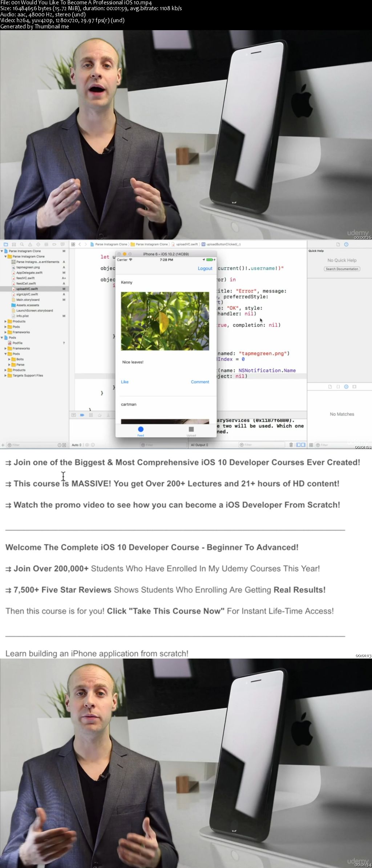
Task: Expand the Bolts folder
Action: coord(9,359)
